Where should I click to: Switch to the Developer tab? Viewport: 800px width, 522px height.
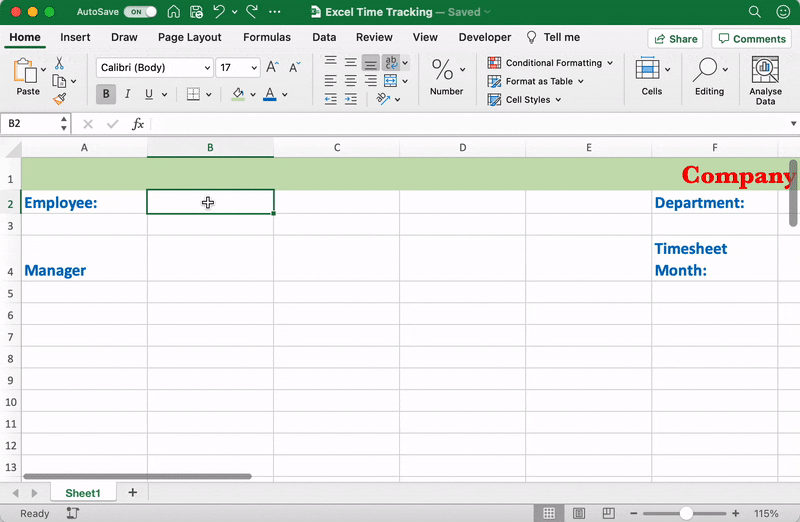click(x=485, y=37)
